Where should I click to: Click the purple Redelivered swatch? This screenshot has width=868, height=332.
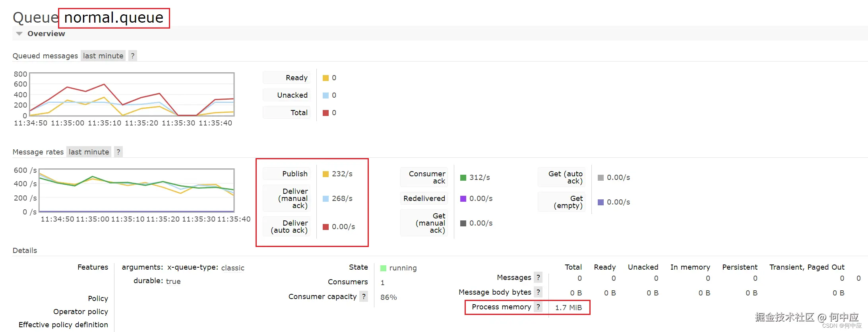[463, 199]
